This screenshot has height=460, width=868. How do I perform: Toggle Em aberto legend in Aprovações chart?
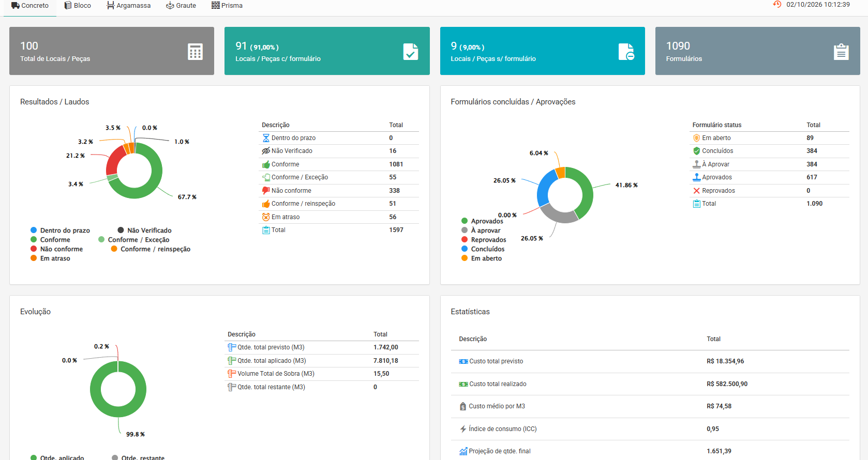[481, 258]
